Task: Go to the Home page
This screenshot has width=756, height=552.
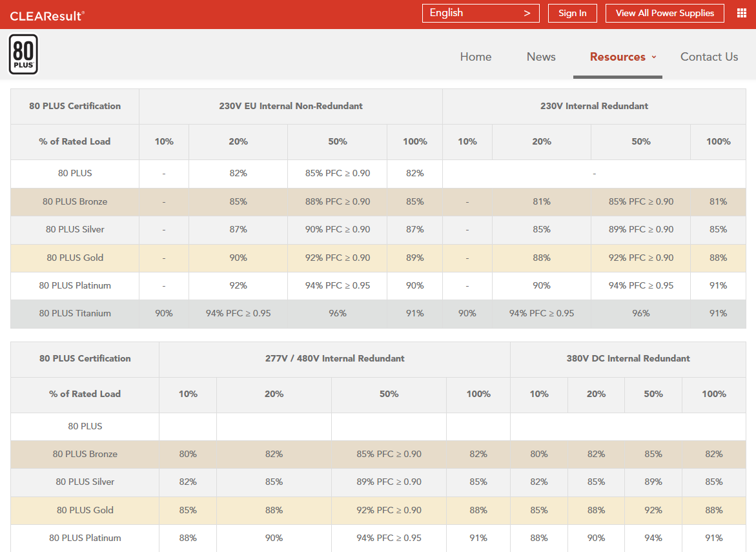Action: pos(476,57)
